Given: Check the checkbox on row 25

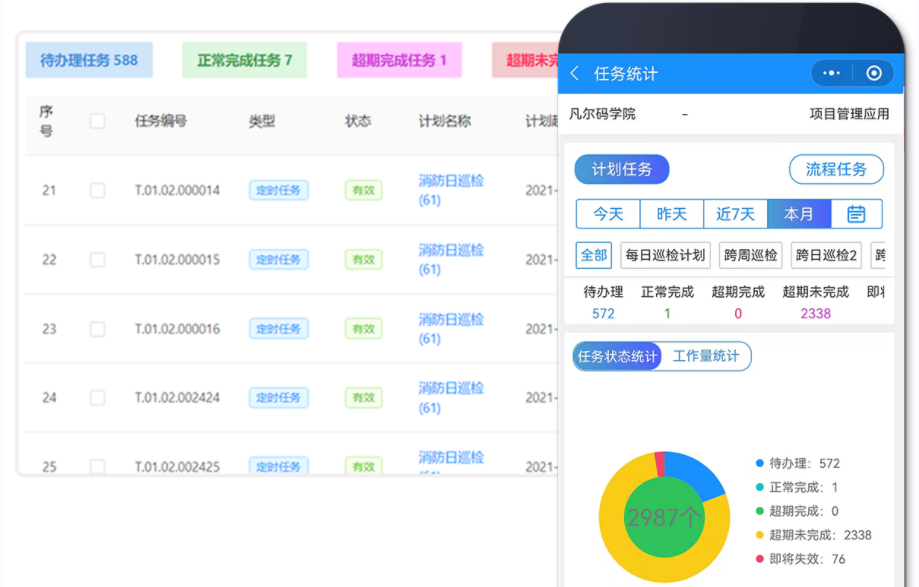Looking at the screenshot, I should [x=95, y=467].
